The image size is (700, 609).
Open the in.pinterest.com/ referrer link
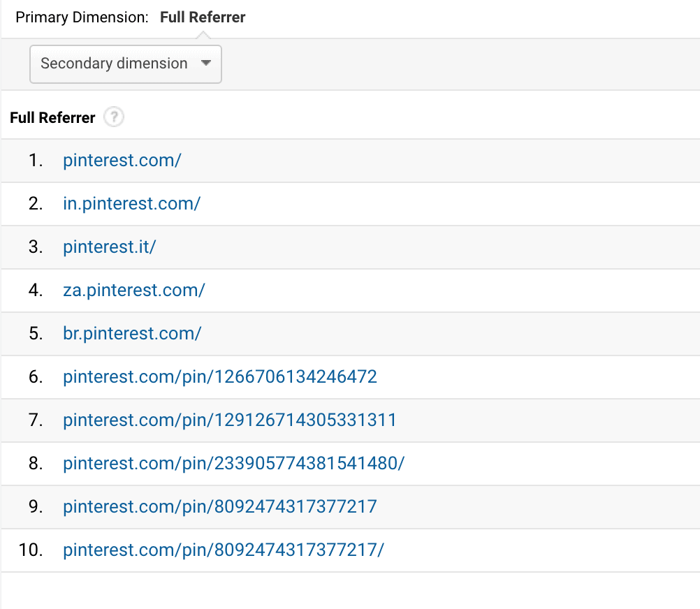131,203
